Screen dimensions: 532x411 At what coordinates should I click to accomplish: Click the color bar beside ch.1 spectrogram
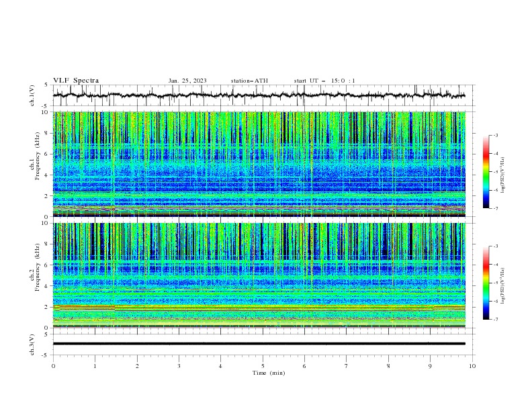pyautogui.click(x=486, y=172)
